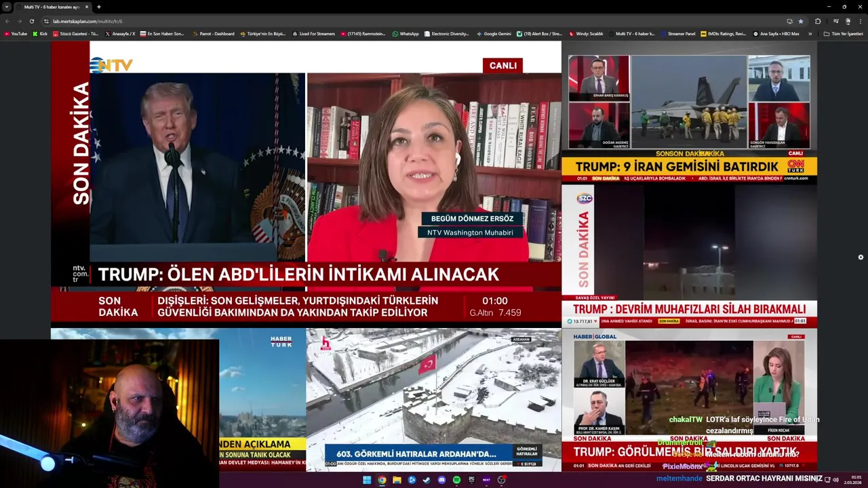Open Discord from the taskbar
The image size is (868, 488).
pyautogui.click(x=441, y=480)
